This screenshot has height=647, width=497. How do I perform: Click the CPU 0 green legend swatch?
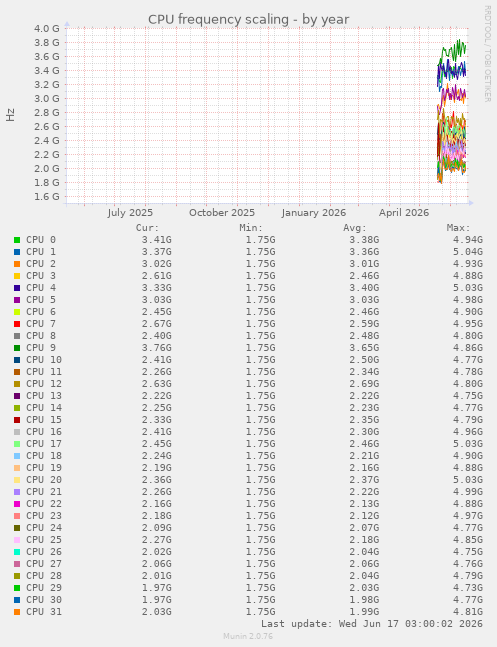17,240
